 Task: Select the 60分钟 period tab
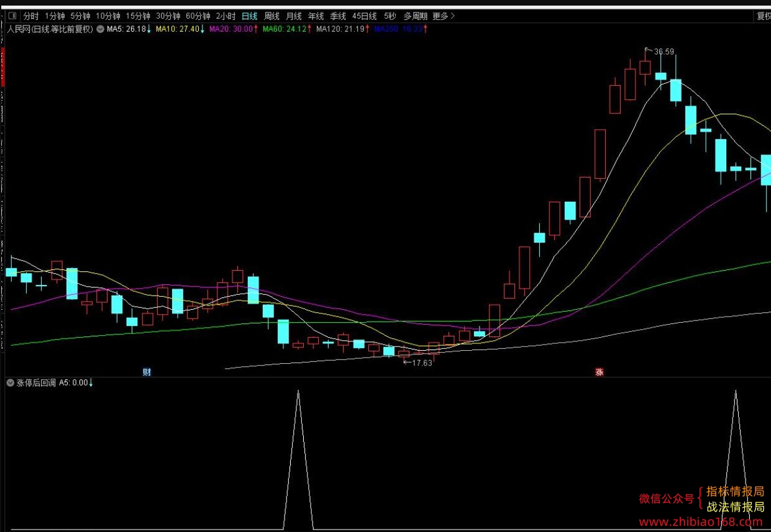pyautogui.click(x=198, y=16)
